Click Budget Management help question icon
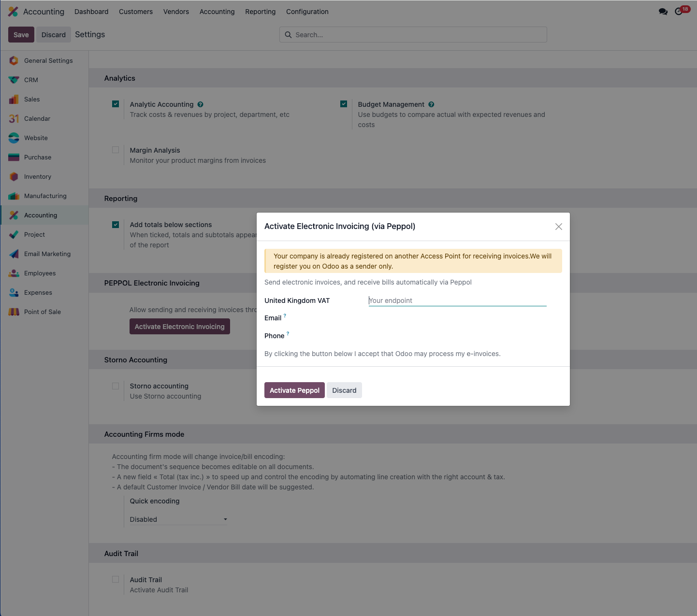Image resolution: width=697 pixels, height=616 pixels. [431, 104]
